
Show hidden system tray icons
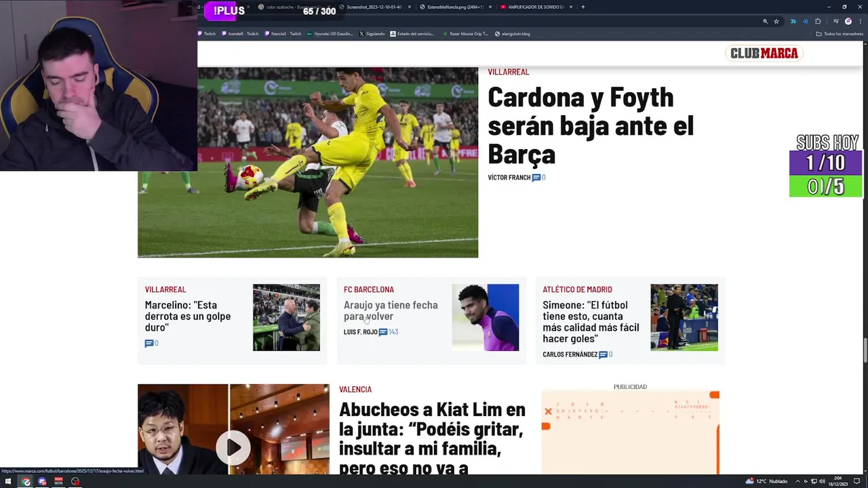coord(797,481)
